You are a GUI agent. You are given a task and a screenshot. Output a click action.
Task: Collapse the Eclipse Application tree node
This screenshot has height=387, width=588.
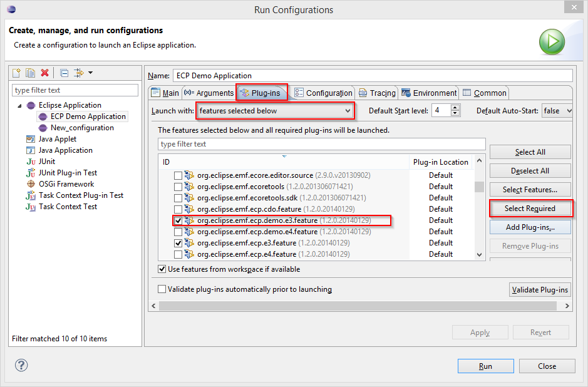click(20, 106)
